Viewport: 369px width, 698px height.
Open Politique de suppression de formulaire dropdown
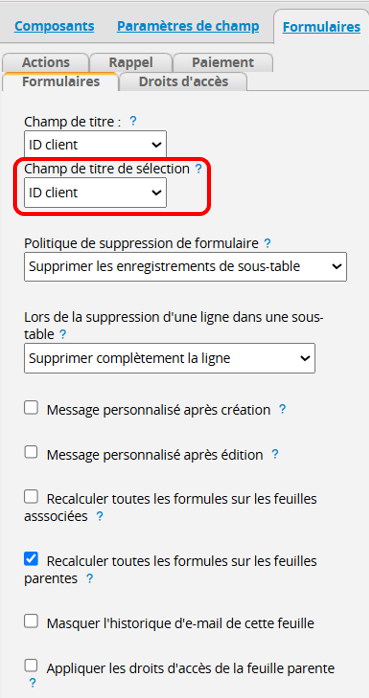point(185,267)
